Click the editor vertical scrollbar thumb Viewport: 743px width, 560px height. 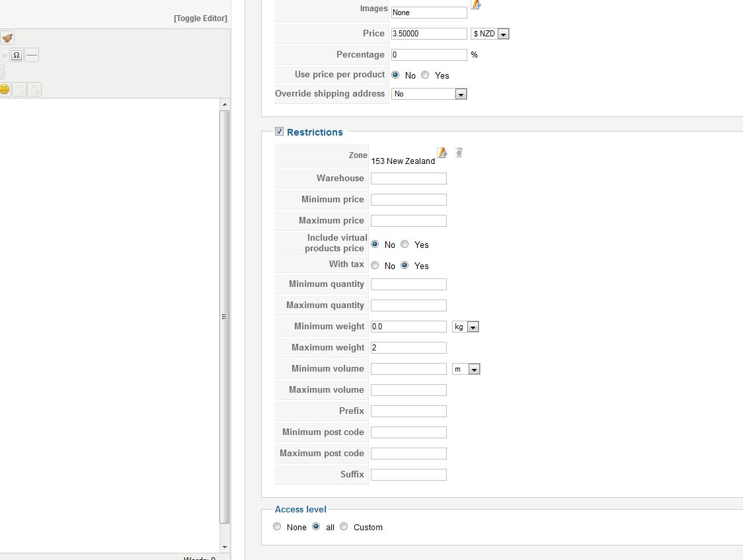pos(225,317)
